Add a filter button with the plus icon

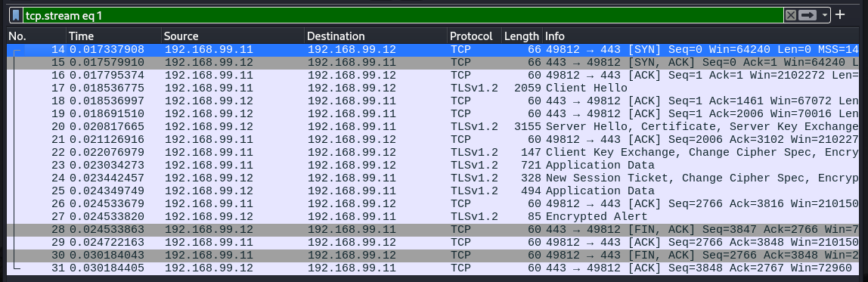pyautogui.click(x=840, y=15)
